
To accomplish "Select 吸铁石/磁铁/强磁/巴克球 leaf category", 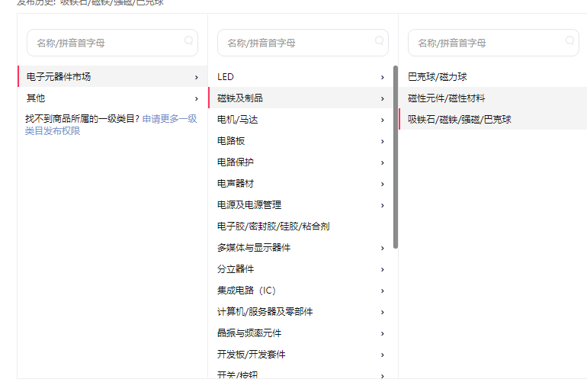I will point(459,120).
